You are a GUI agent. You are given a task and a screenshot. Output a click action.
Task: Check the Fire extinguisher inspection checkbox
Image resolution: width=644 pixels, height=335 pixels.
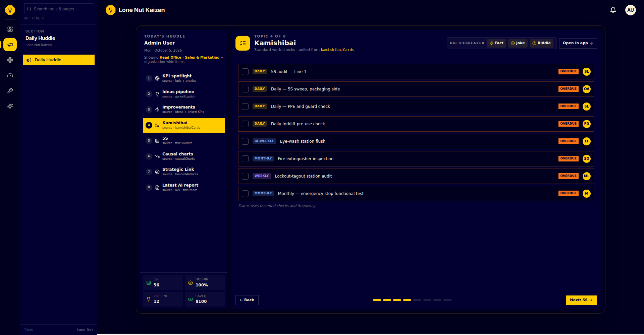coord(245,159)
